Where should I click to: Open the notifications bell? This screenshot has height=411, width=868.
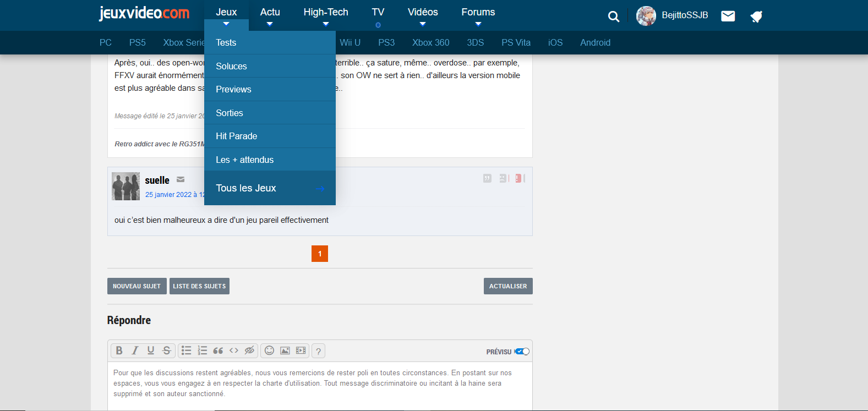click(756, 17)
